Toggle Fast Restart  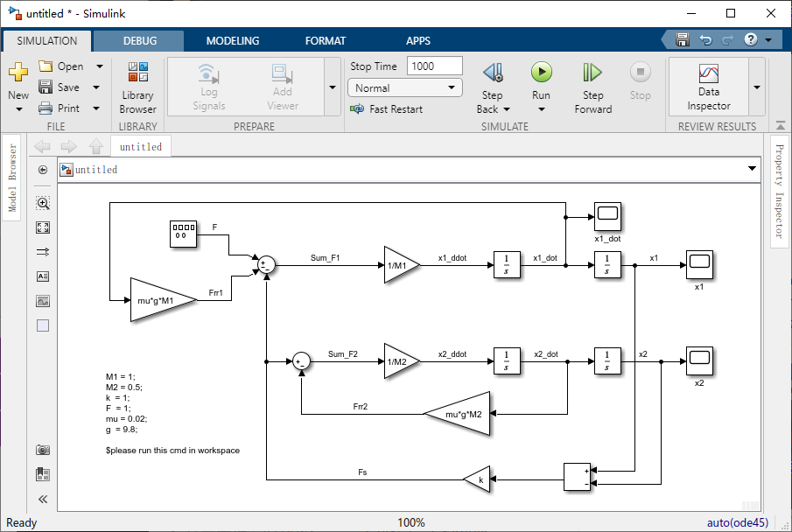386,108
